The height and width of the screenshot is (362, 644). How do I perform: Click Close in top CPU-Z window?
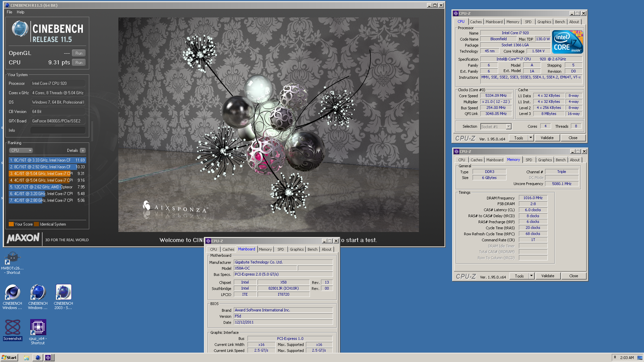(x=573, y=138)
